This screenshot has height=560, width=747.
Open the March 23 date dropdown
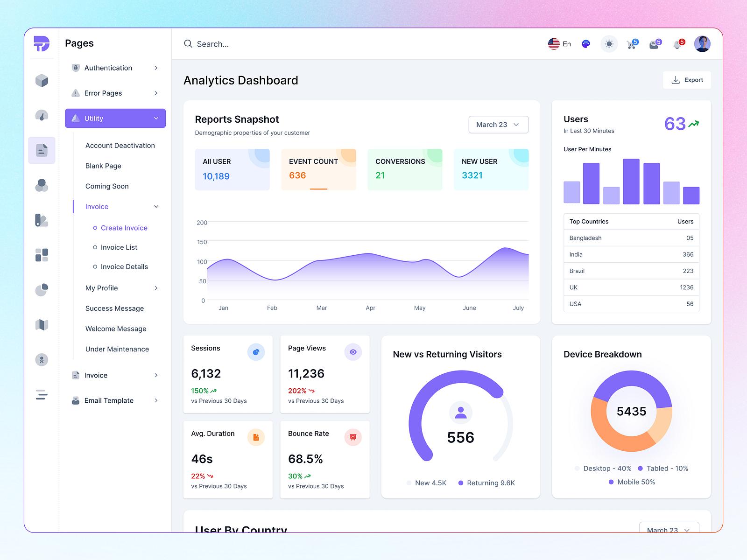click(498, 125)
